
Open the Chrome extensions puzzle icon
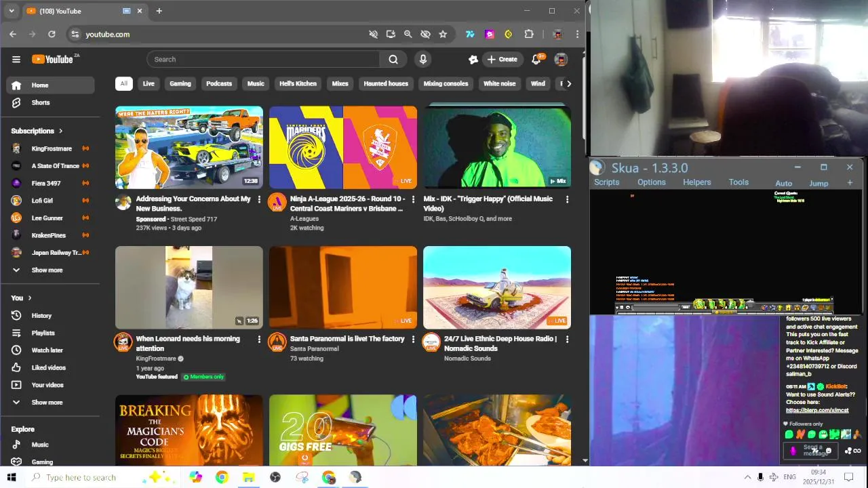(x=529, y=34)
